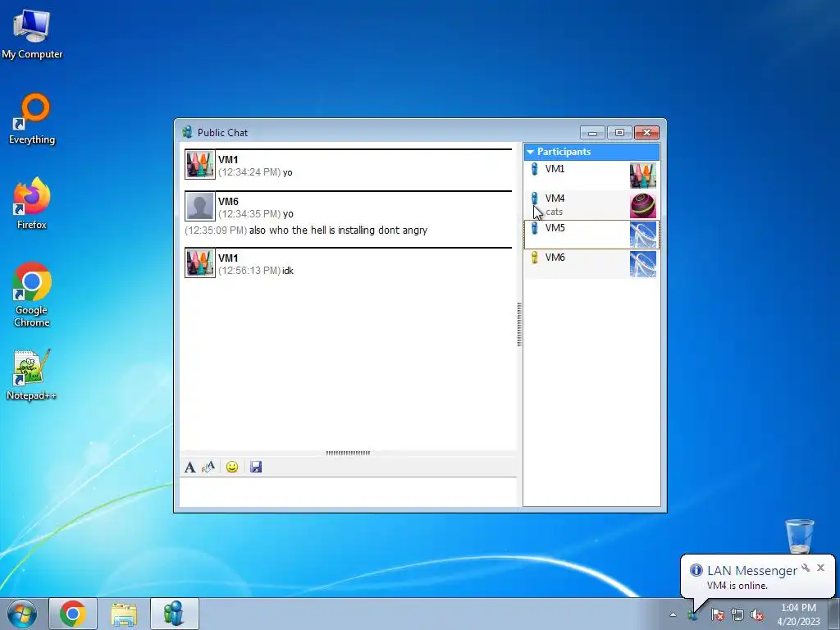Select the Everything desktop shortcut
The height and width of the screenshot is (630, 840).
click(32, 119)
